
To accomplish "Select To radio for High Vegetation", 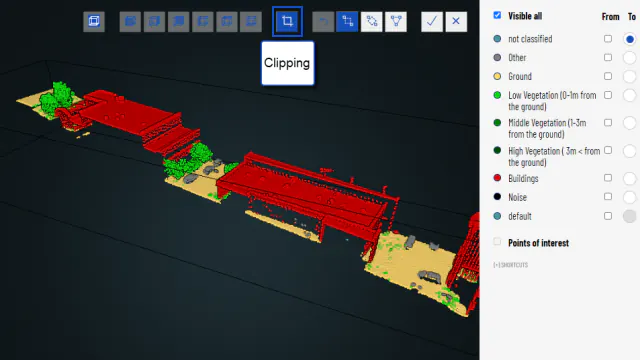I will point(629,151).
